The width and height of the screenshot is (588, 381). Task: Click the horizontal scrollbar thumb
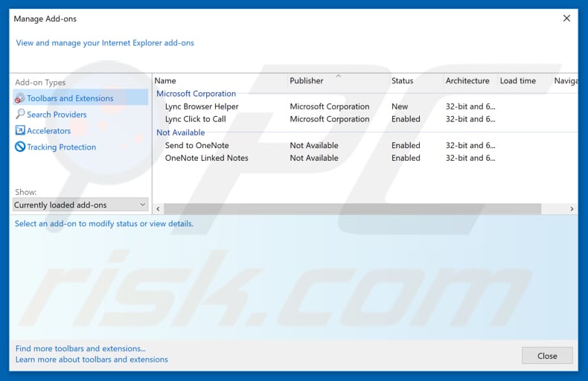[x=353, y=209]
